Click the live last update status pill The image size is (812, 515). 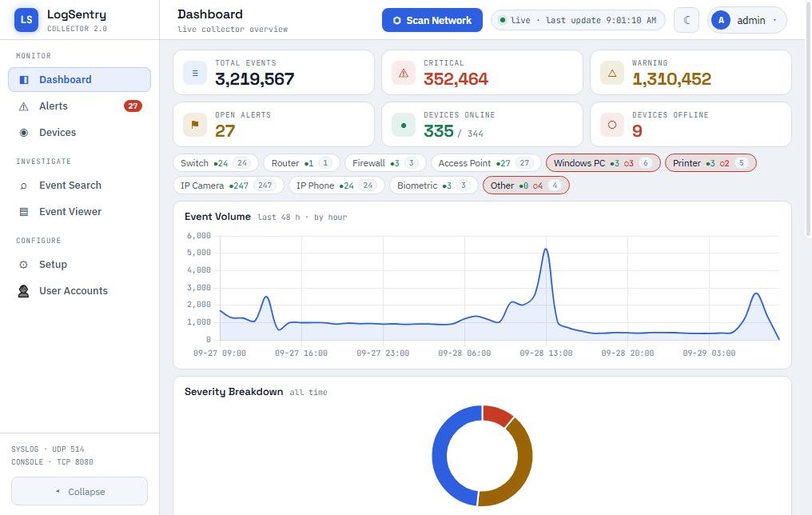(x=577, y=20)
